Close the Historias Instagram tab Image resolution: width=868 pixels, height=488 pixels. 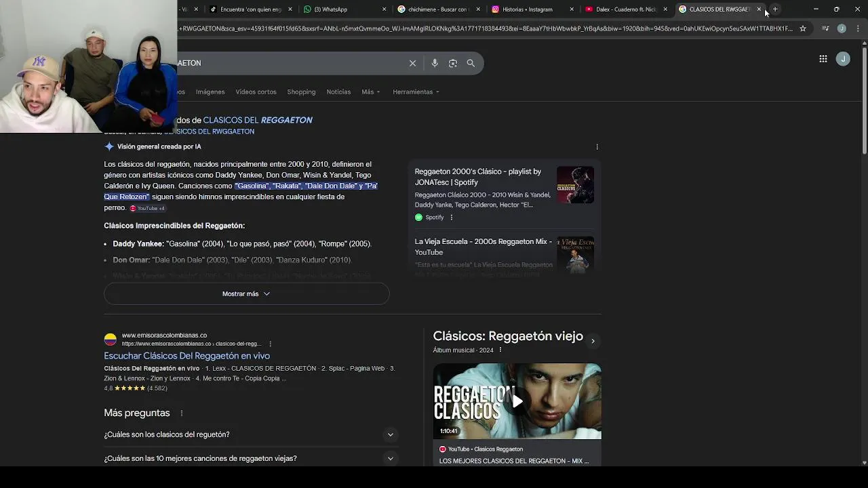click(572, 9)
